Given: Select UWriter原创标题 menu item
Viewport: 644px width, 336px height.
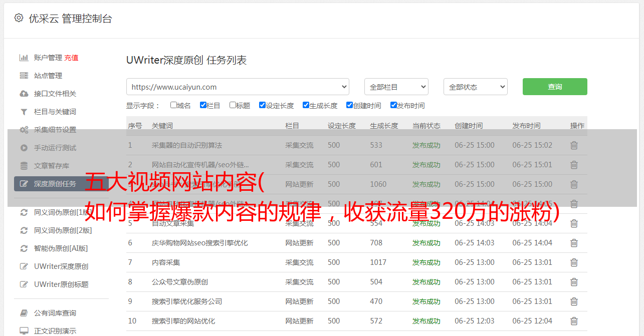Looking at the screenshot, I should 61,284.
